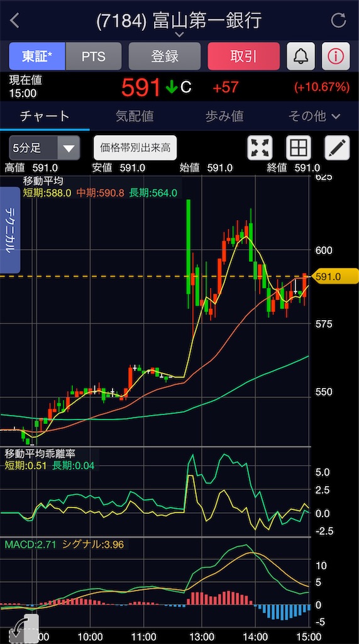Open the 5分足 timeframe dropdown

click(x=45, y=148)
